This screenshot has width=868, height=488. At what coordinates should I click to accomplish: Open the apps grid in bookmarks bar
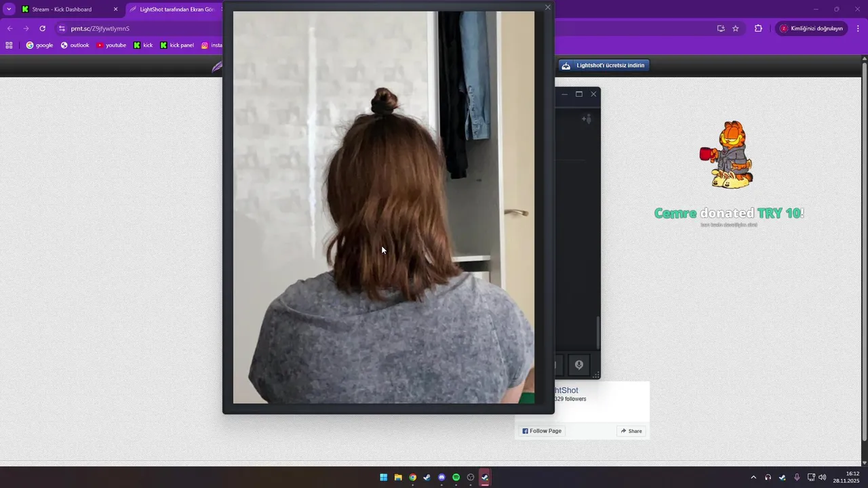click(9, 45)
